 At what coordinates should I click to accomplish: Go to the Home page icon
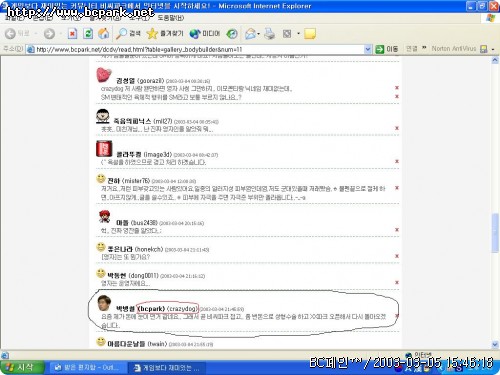104,33
